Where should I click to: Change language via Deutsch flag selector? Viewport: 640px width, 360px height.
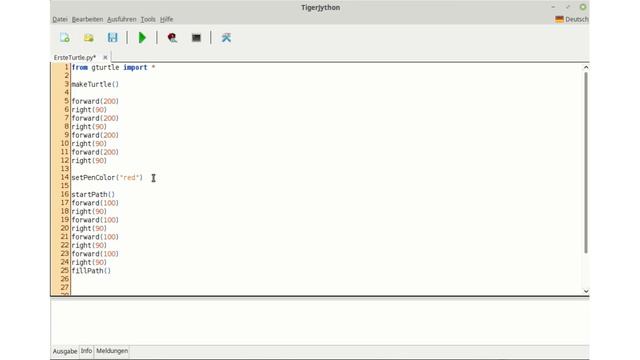571,19
